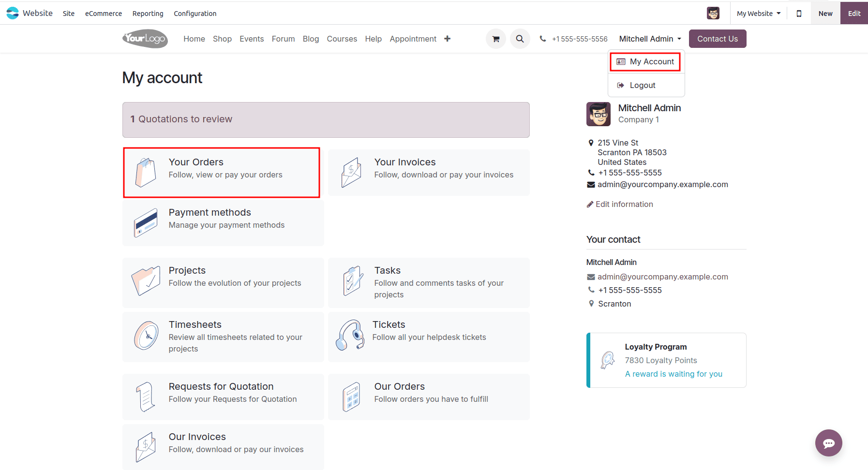Open the Your Orders card

tap(221, 172)
